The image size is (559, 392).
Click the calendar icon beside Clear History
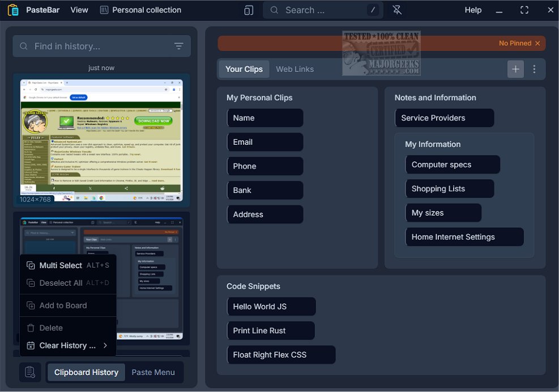click(31, 346)
